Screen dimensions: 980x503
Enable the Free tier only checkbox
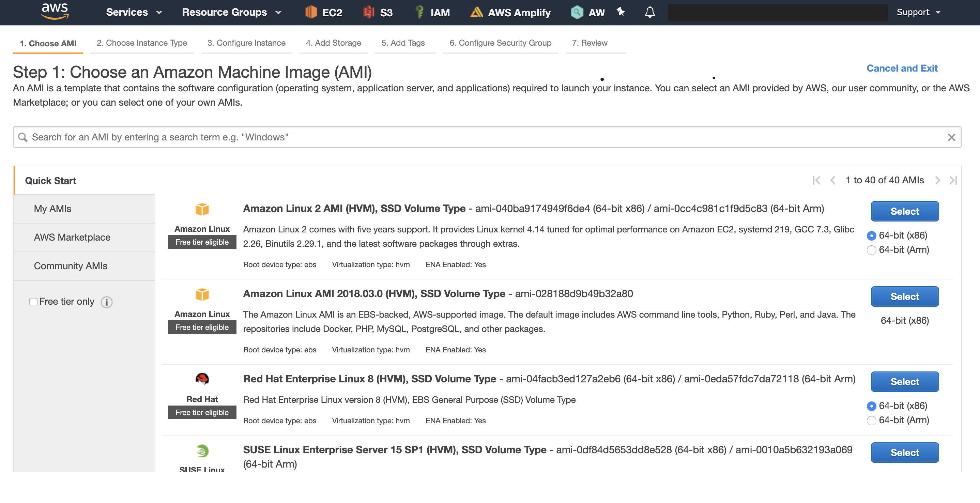tap(33, 302)
